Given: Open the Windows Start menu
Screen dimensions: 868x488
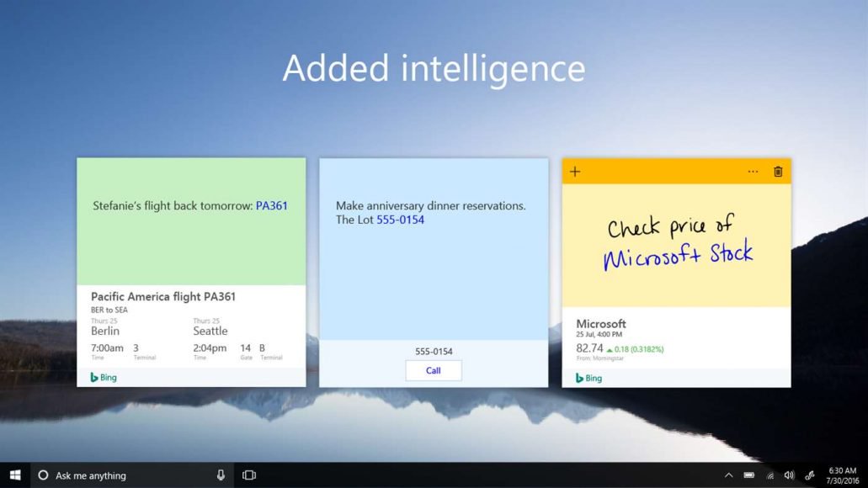Looking at the screenshot, I should pos(15,475).
